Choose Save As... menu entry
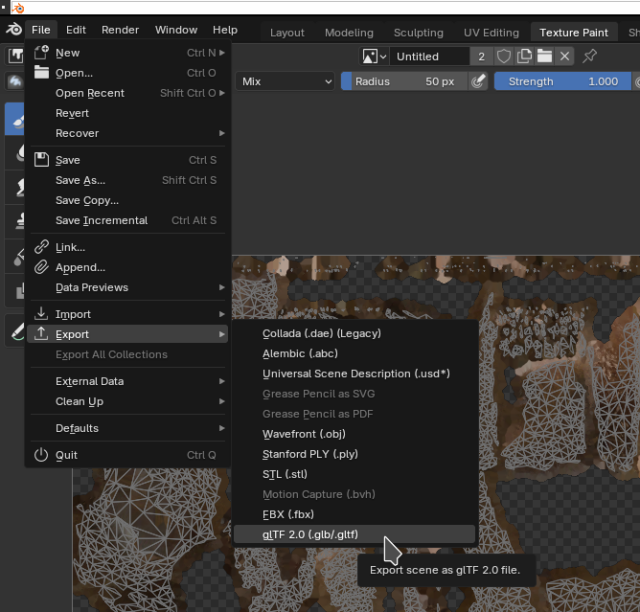This screenshot has width=640, height=612. coord(127,180)
